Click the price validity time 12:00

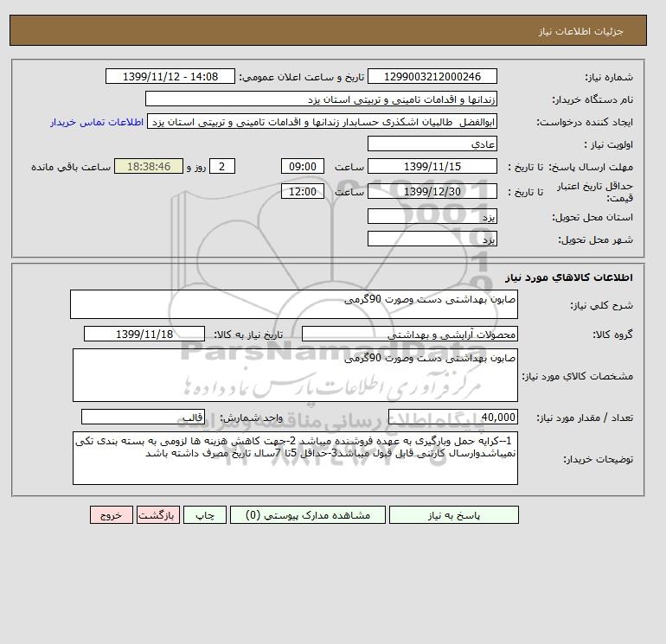point(303,191)
